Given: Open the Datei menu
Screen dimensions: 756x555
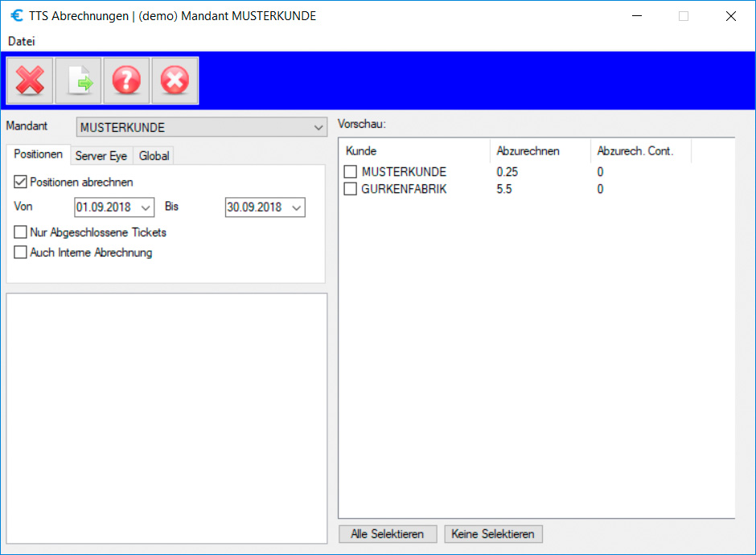Looking at the screenshot, I should click(21, 42).
